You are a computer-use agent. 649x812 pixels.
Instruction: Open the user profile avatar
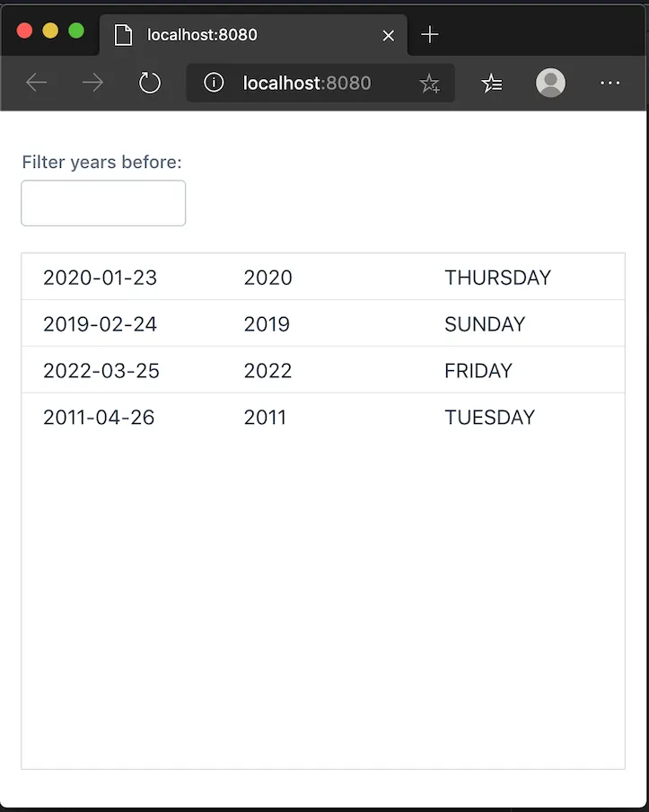pos(550,84)
